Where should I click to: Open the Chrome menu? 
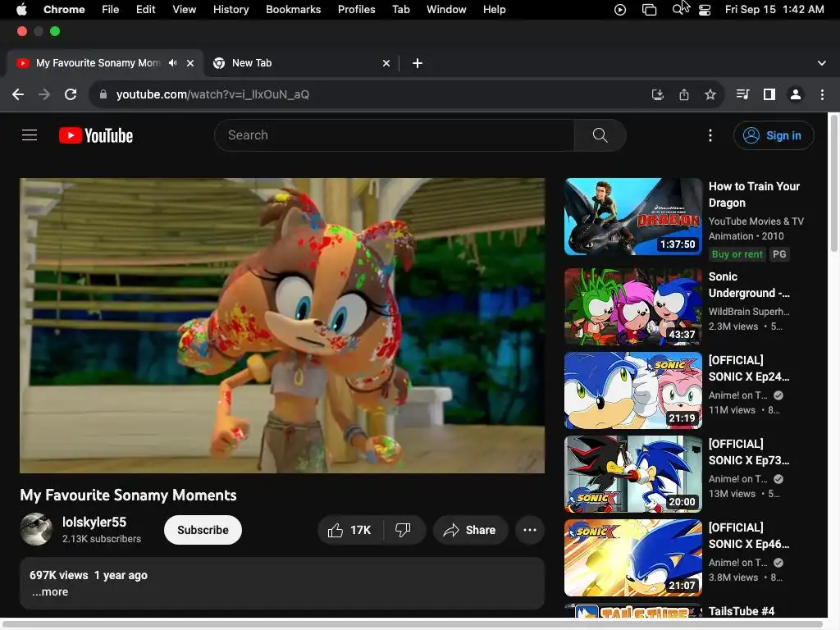64,10
